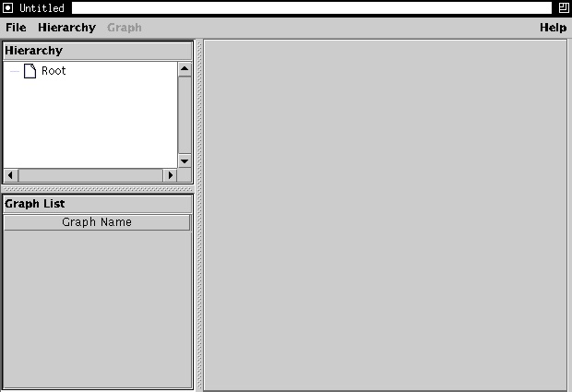Viewport: 572px width, 392px height.
Task: Click the greyed-out Graph menu
Action: [x=125, y=28]
